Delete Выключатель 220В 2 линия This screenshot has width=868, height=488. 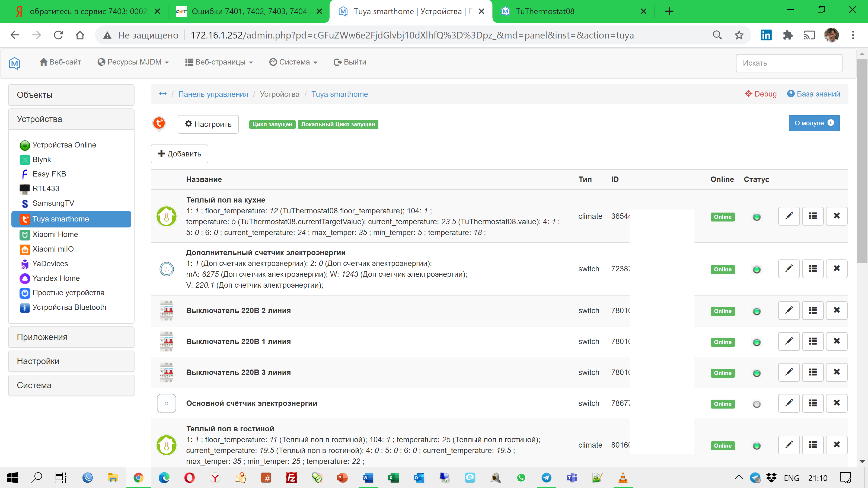(837, 310)
